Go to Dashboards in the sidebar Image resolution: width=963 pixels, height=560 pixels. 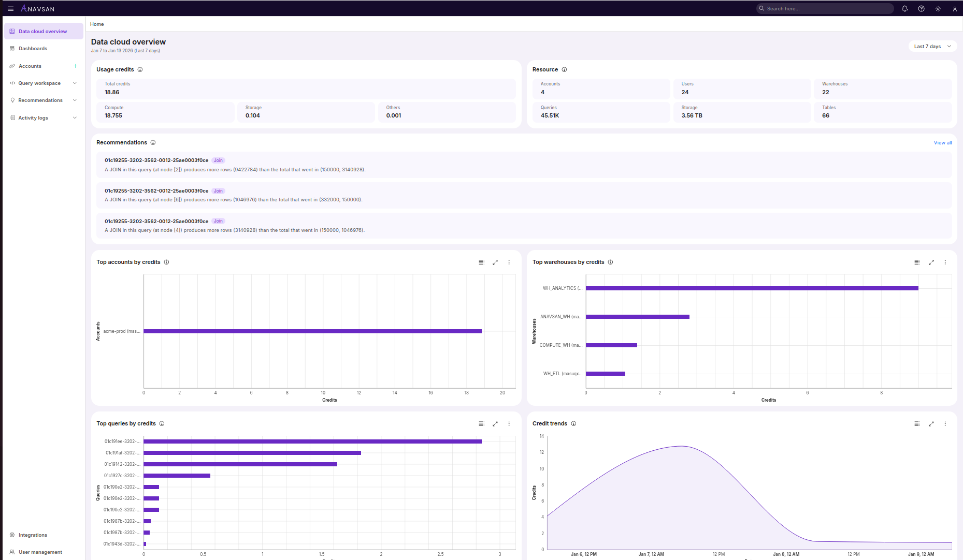(x=33, y=49)
